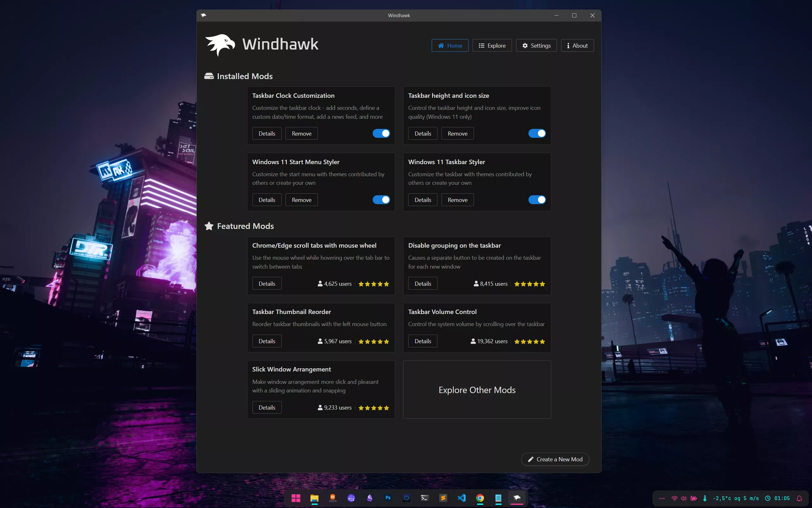
Task: Open the Home tab
Action: pos(450,45)
